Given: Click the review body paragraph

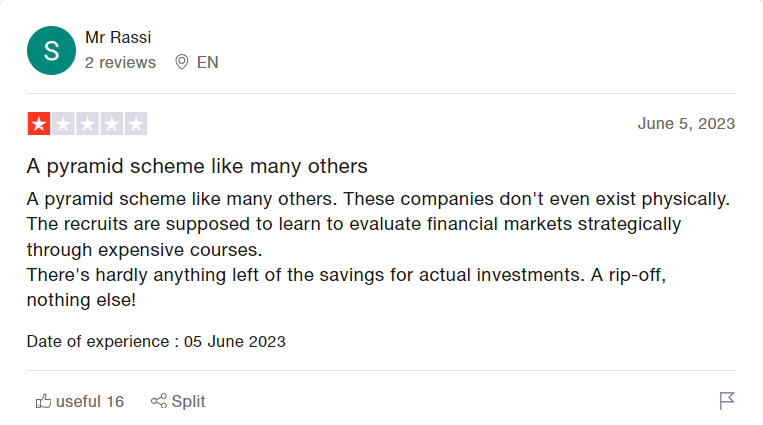Looking at the screenshot, I should tap(379, 249).
